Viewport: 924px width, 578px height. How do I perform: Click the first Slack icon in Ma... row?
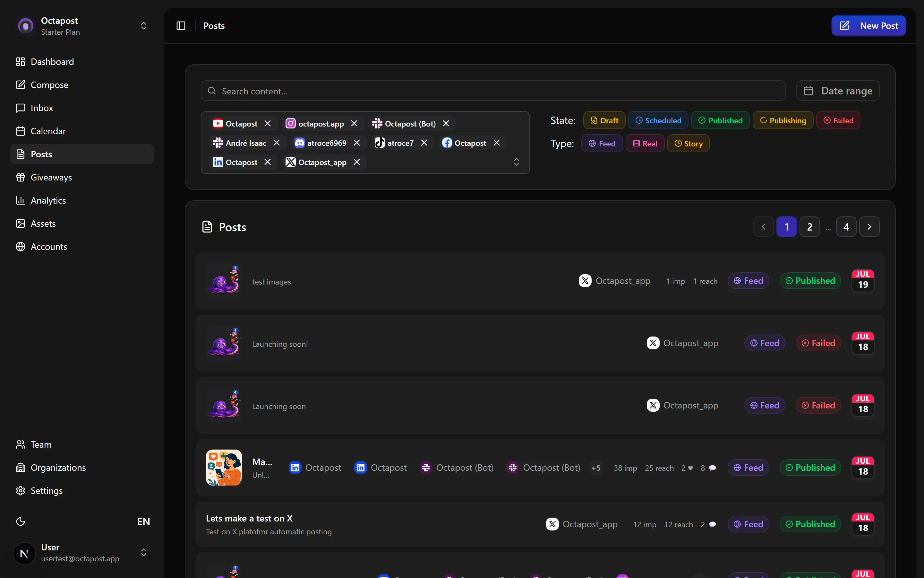point(426,468)
